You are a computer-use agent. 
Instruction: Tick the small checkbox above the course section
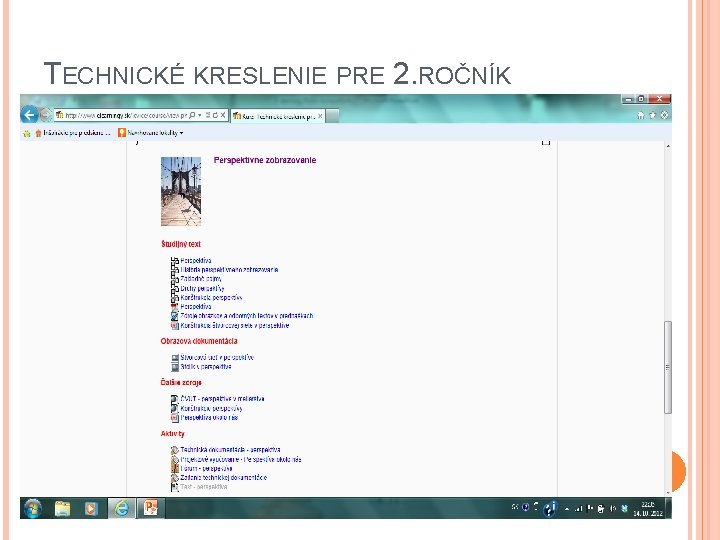pyautogui.click(x=546, y=142)
